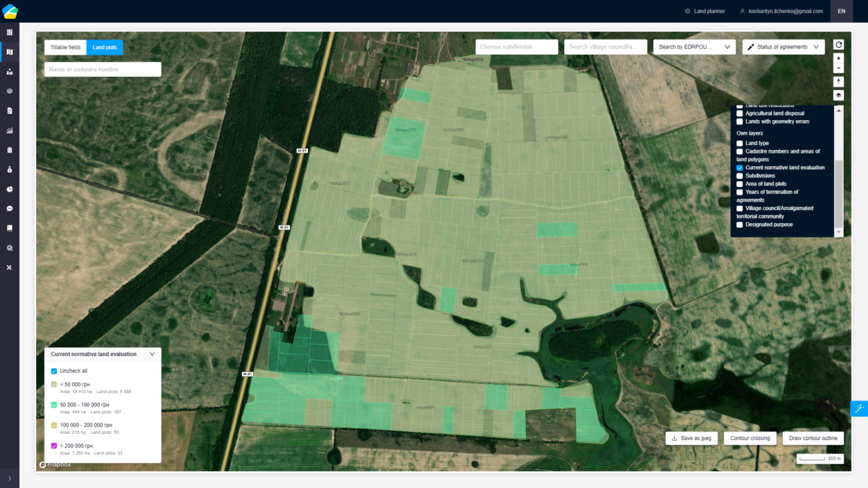Reset map bearing with compass icon
Screen dimensions: 868x488
point(839,81)
